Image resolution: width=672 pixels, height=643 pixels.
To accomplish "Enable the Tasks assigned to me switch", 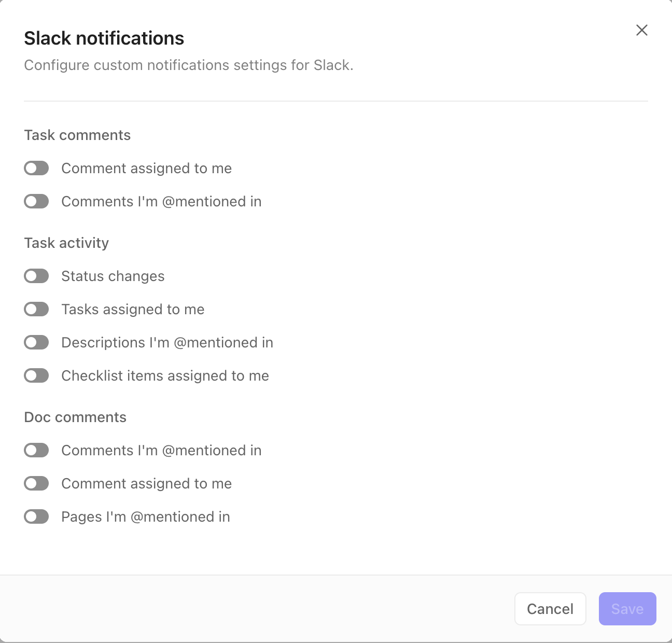I will [36, 309].
